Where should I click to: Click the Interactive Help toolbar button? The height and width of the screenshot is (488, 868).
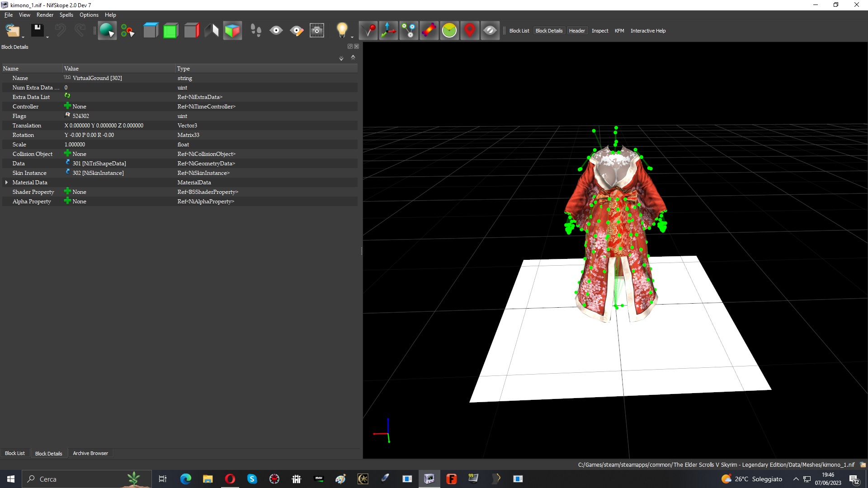pyautogui.click(x=648, y=31)
